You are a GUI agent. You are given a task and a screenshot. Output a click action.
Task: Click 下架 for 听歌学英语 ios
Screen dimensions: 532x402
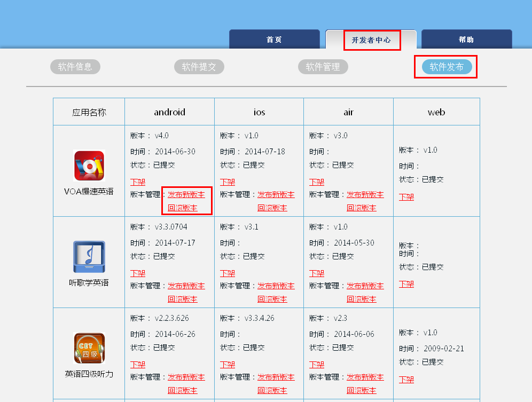tap(228, 273)
